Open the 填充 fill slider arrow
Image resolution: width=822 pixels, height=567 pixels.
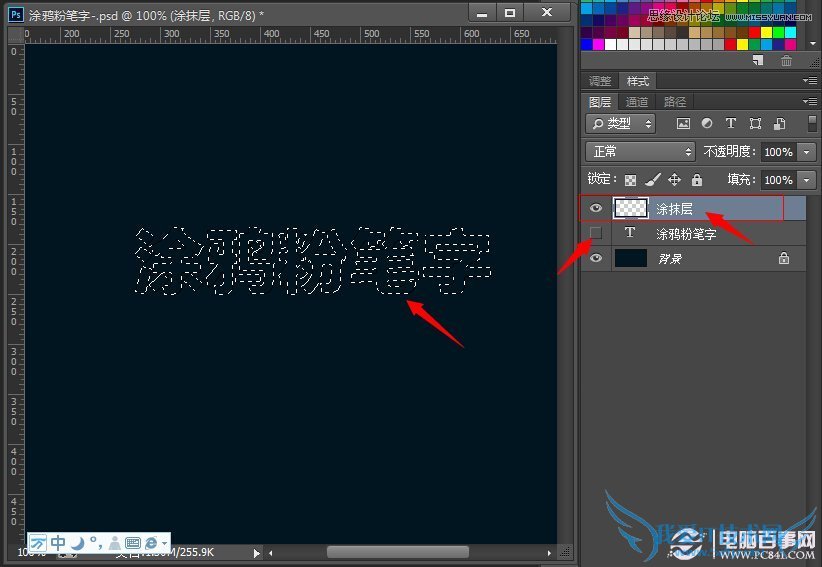[806, 180]
